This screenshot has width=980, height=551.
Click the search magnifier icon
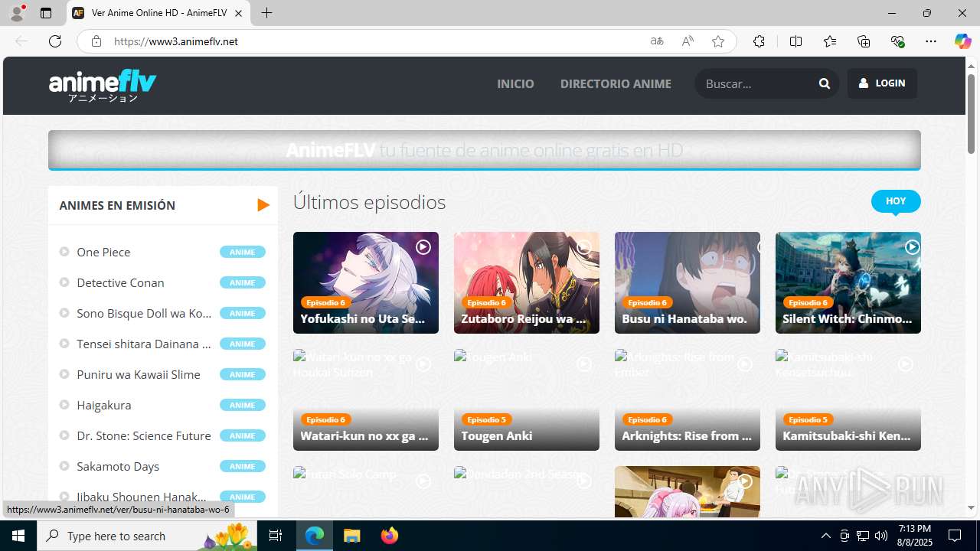824,83
